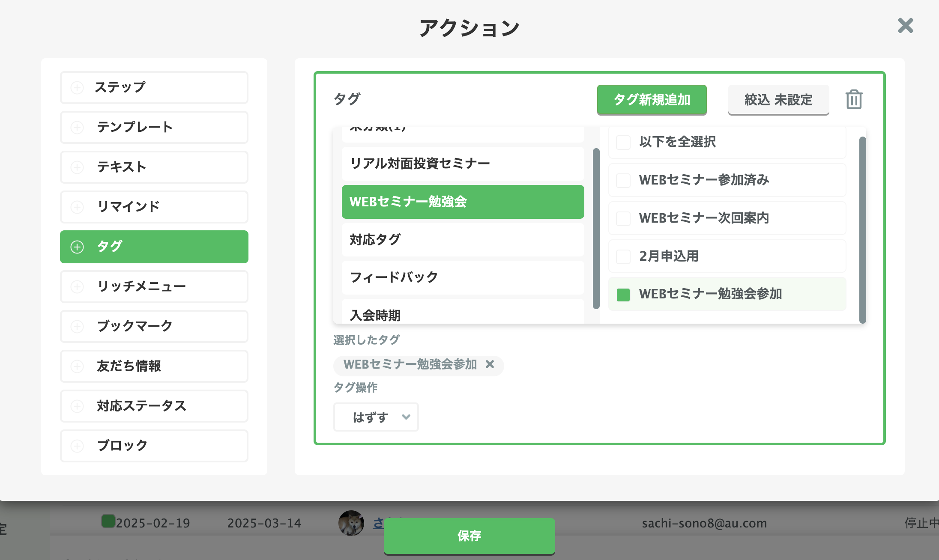This screenshot has height=560, width=939.
Task: Click the plus icon beside ブックマーク
Action: 78,326
